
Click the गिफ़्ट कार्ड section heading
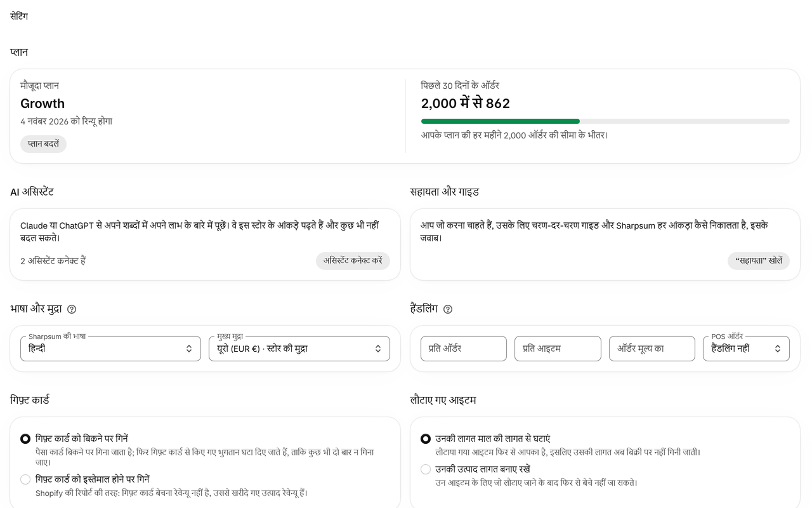pyautogui.click(x=30, y=400)
